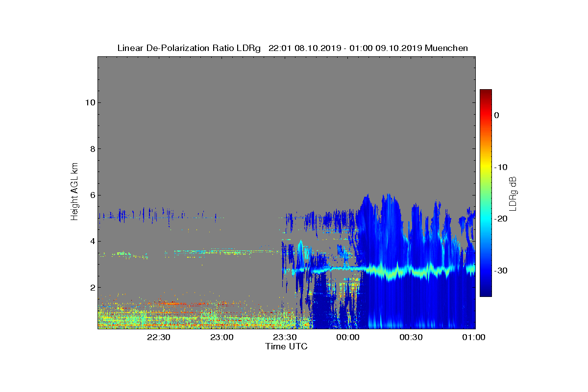Click the 'LDRg dB' colorbar label
Screen dimensions: 588x392
coord(513,193)
